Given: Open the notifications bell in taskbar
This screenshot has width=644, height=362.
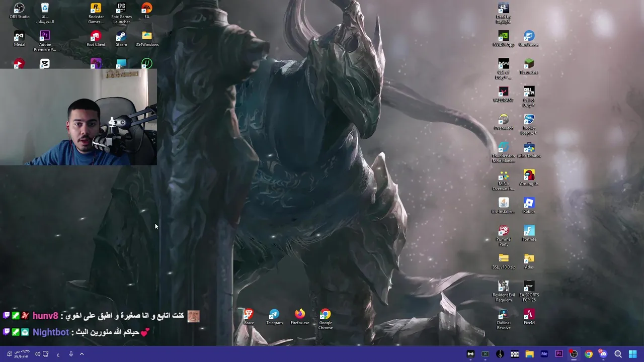Looking at the screenshot, I should point(9,354).
